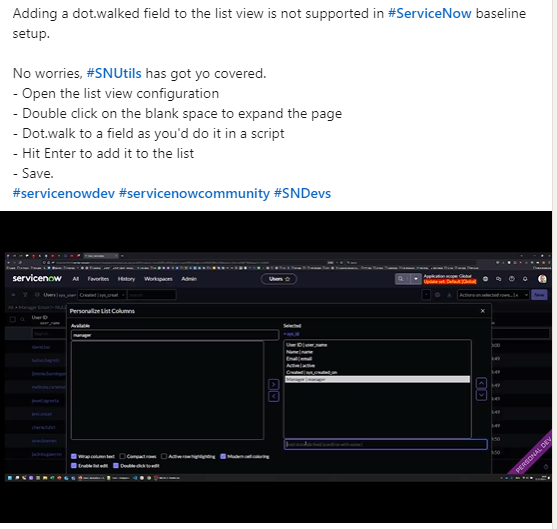Close the Personalize List Columns dialog
The image size is (557, 529).
482,311
